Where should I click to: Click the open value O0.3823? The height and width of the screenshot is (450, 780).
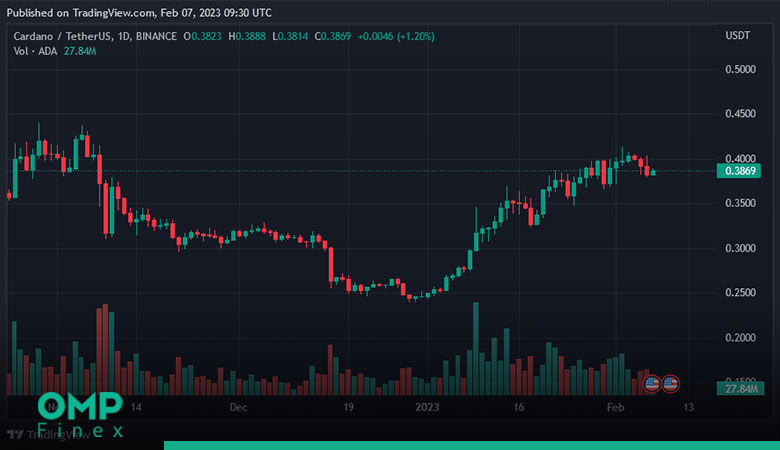pos(202,36)
